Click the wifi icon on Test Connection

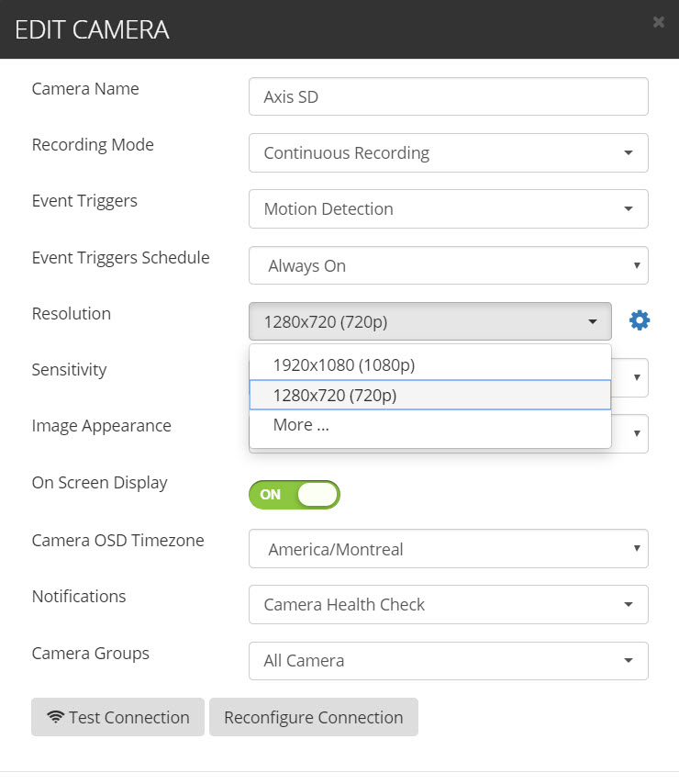(x=55, y=718)
